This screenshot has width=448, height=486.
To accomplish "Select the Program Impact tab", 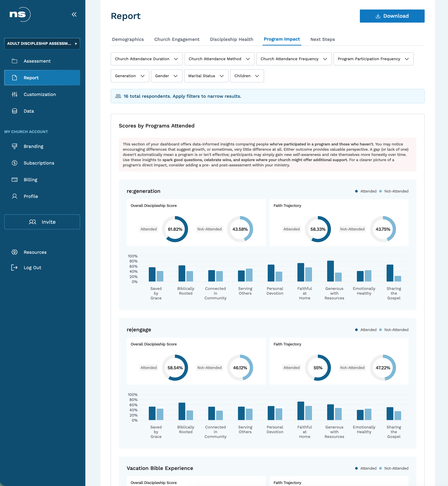I will (x=282, y=39).
